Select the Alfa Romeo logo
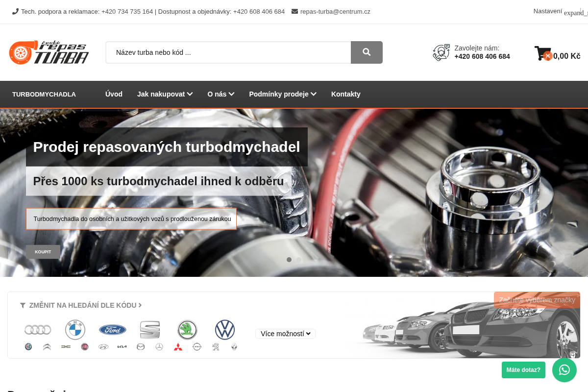Screen dimensions: 588x392 28,347
